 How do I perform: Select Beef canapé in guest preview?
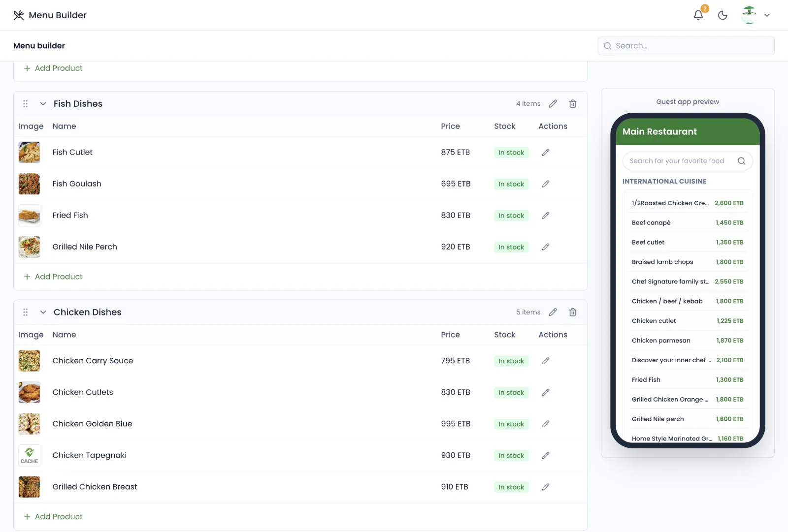(x=688, y=223)
